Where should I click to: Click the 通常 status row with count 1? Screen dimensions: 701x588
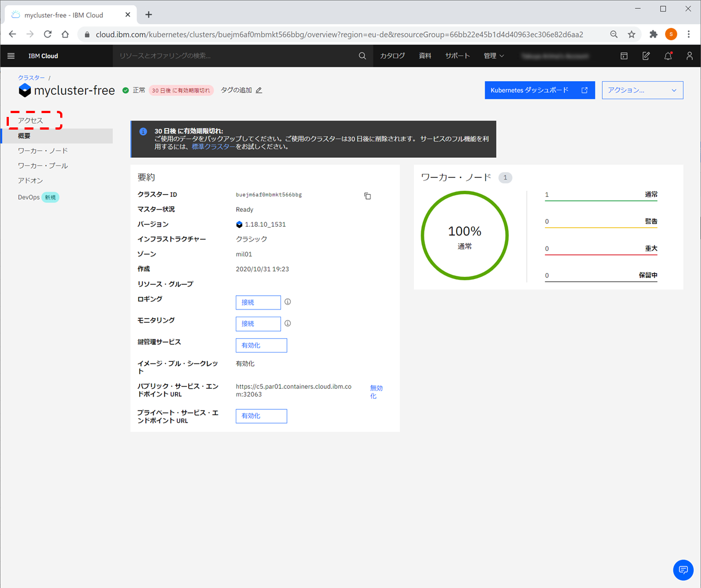[x=601, y=195]
